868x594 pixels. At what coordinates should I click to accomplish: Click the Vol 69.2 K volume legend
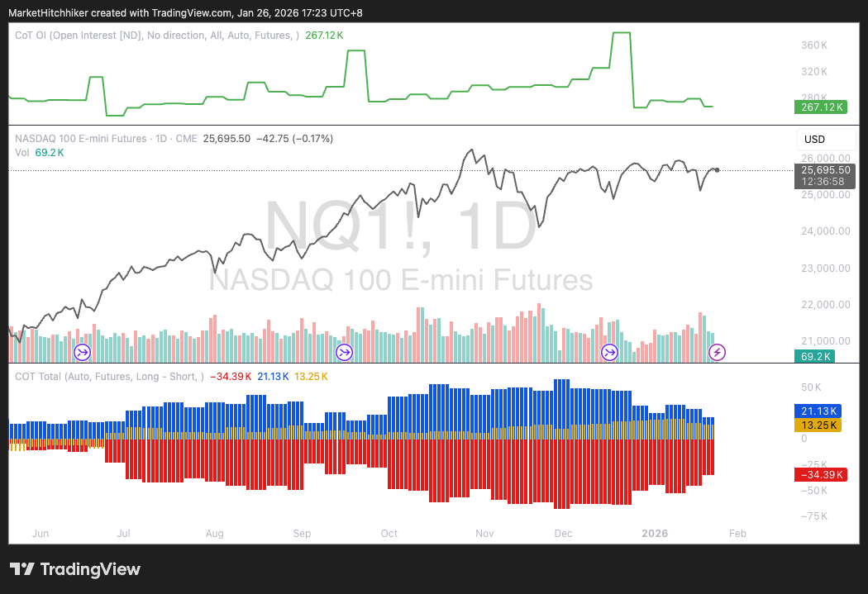click(x=40, y=153)
